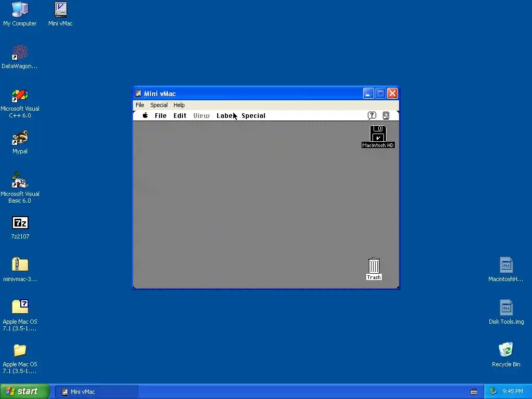Click the Mini vMac window title text

(x=160, y=94)
